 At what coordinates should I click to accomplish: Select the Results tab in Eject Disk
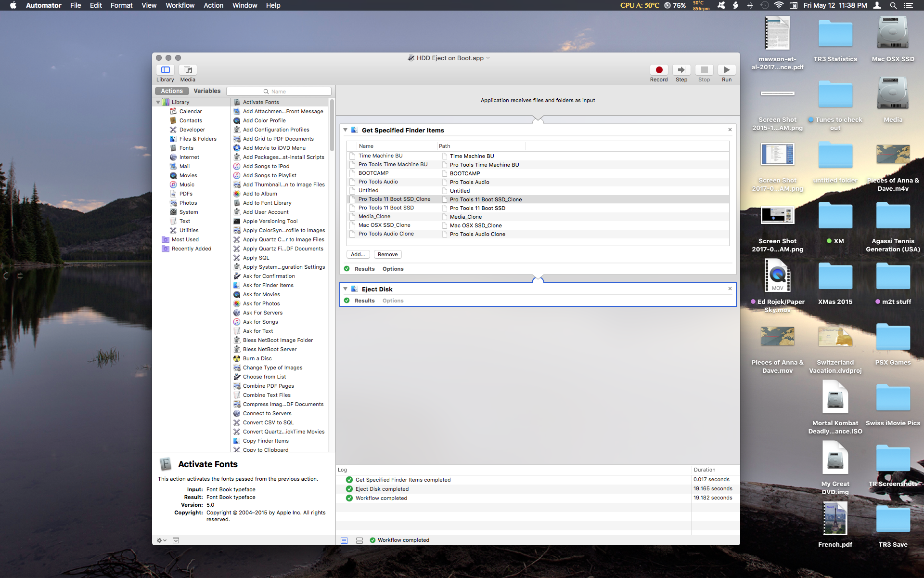tap(364, 301)
